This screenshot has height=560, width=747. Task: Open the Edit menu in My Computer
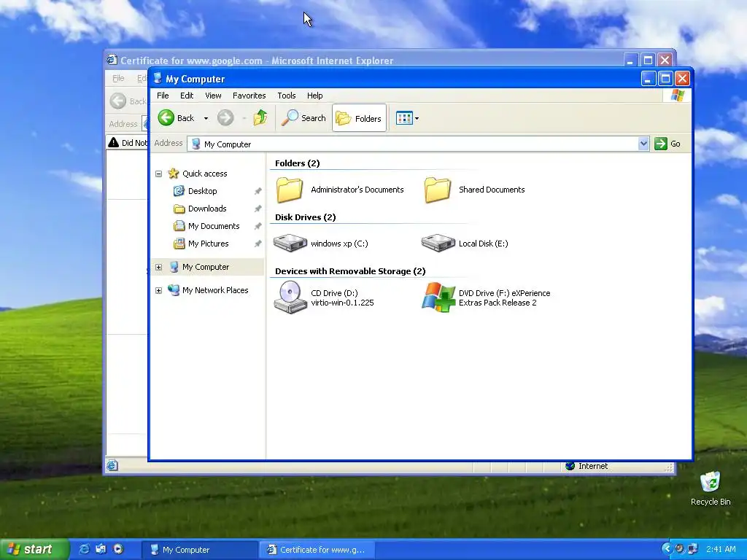click(x=187, y=96)
